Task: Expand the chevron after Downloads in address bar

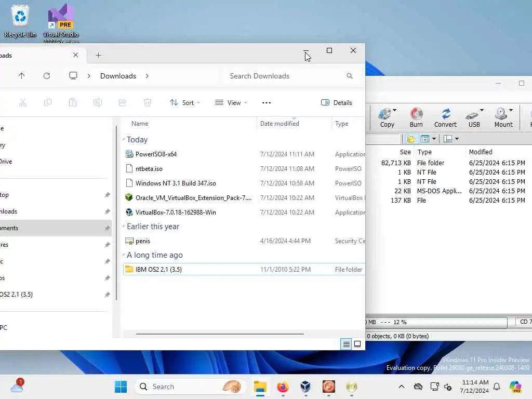Action: (x=147, y=76)
